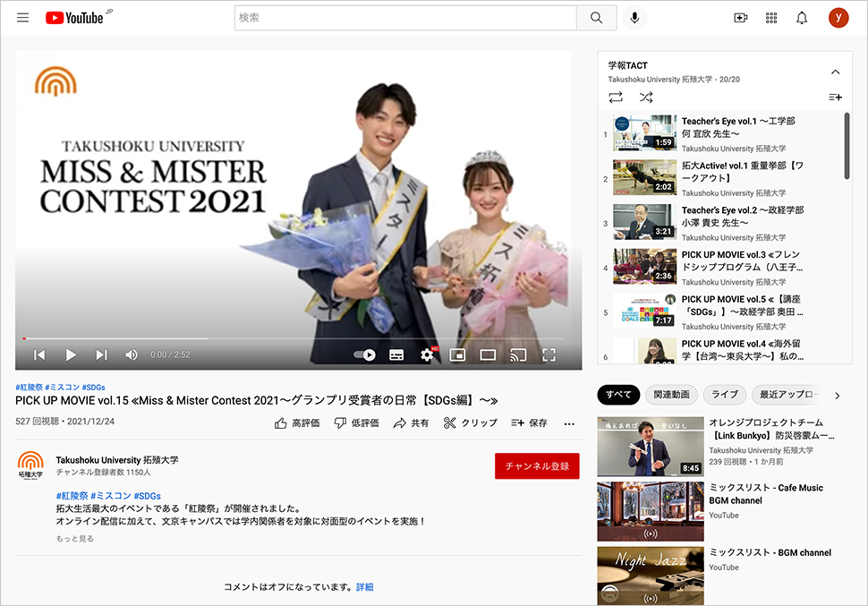Open the YouTube apps grid
868x606 pixels.
(x=771, y=18)
